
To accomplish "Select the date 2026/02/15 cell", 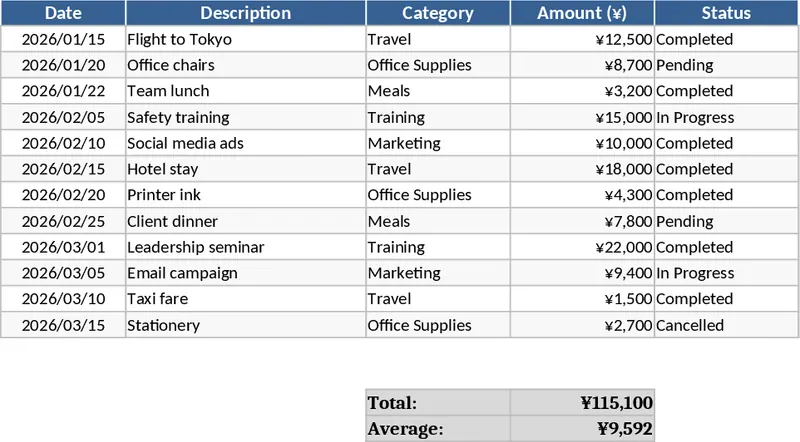I will click(63, 169).
